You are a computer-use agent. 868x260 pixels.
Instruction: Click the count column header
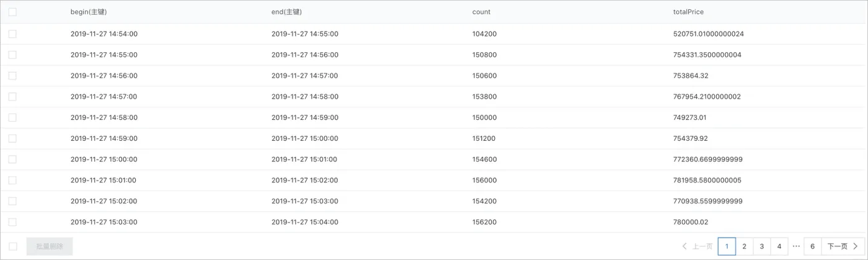481,12
